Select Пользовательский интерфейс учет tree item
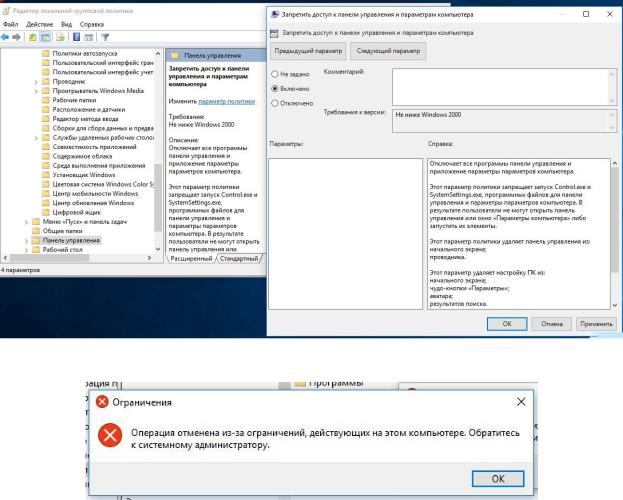 click(103, 72)
